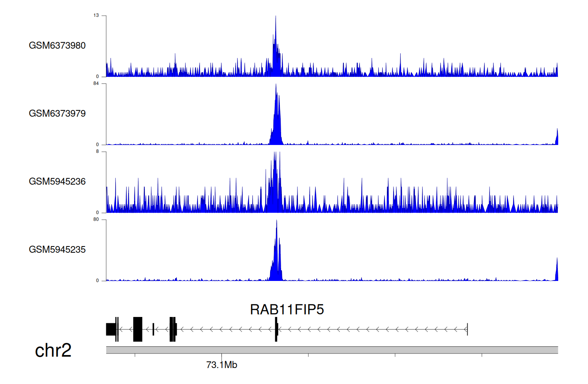
Task: Click the gray chromosome ruler bar
Action: (332, 350)
